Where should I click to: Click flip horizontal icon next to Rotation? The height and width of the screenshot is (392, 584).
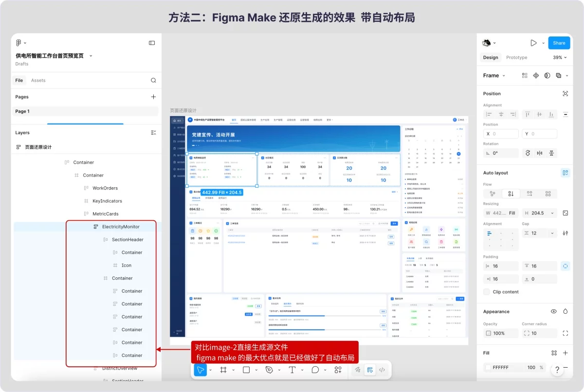coord(539,153)
